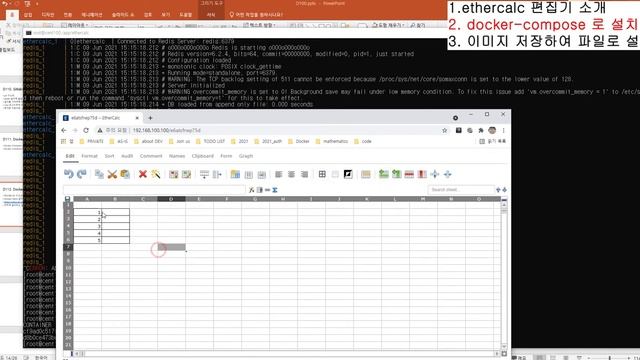Click the Set Move From icon
This screenshot has height=360, width=640.
click(x=235, y=174)
